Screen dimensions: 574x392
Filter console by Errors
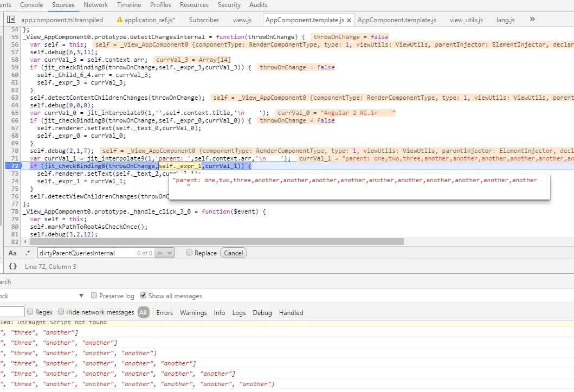(164, 312)
